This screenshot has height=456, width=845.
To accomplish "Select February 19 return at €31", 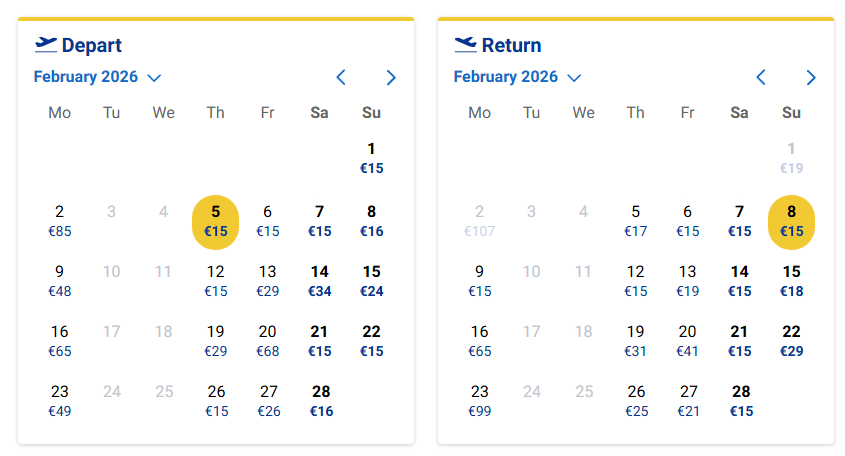I will click(636, 341).
